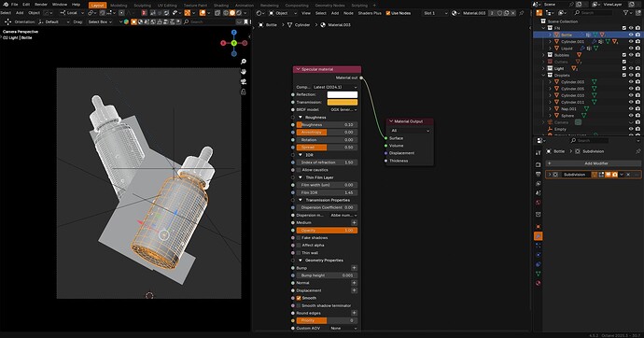The width and height of the screenshot is (644, 338).
Task: Click the Blender logo menu icon
Action: click(x=6, y=4)
